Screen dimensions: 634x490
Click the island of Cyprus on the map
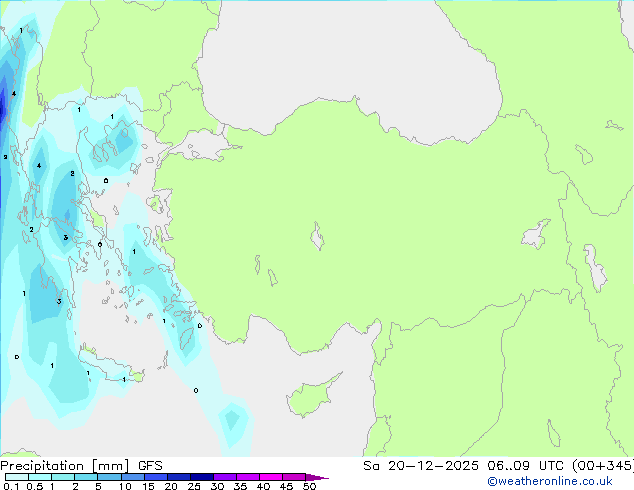click(x=310, y=397)
